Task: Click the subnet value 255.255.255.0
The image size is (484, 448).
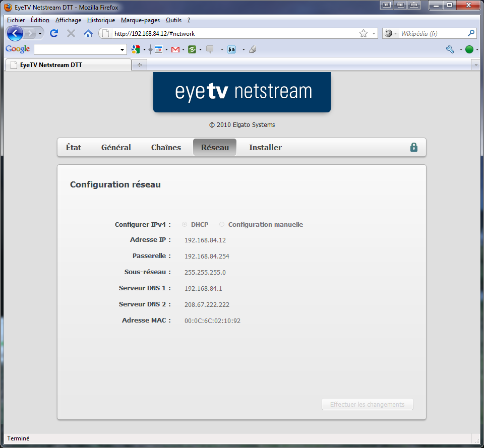Action: [x=205, y=273]
